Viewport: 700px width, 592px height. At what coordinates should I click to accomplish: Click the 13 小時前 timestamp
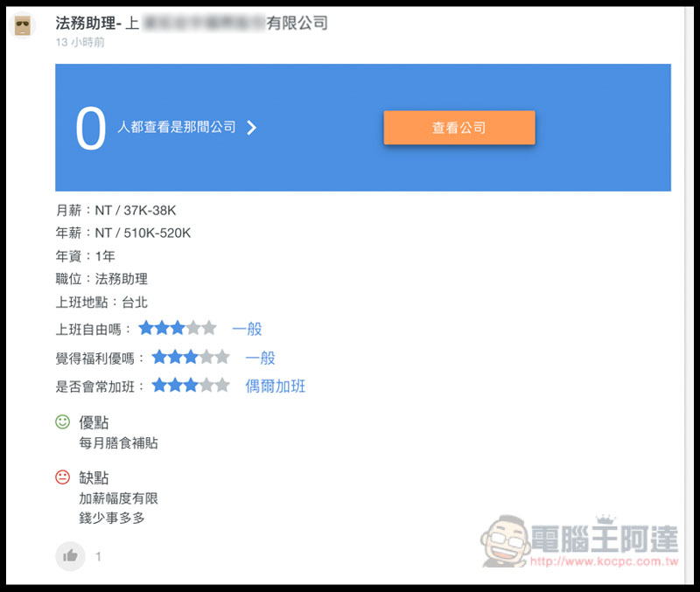tap(80, 42)
